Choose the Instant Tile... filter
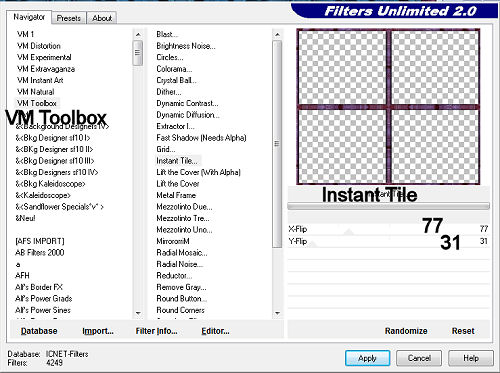The width and height of the screenshot is (500, 373). pyautogui.click(x=177, y=161)
